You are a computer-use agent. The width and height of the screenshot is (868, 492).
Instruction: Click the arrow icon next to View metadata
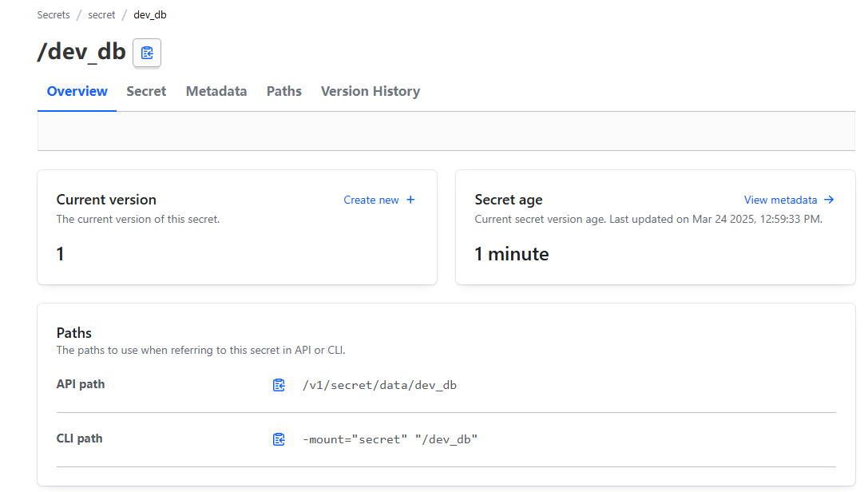829,200
